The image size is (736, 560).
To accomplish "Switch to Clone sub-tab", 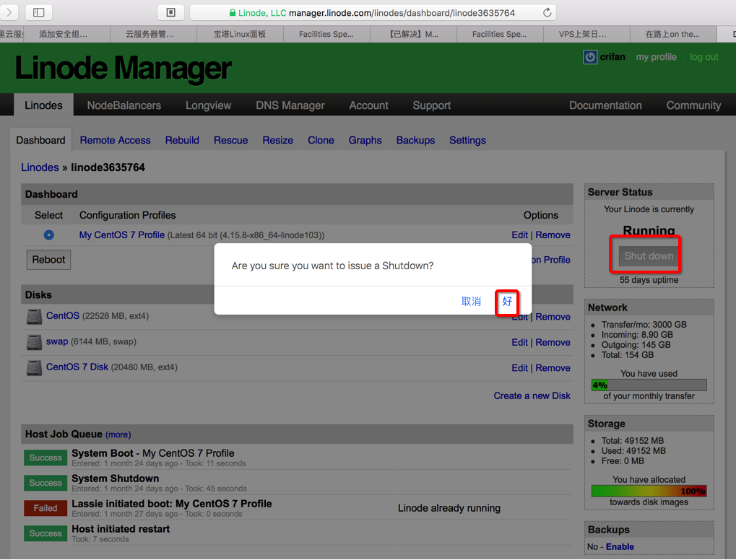I will 321,140.
